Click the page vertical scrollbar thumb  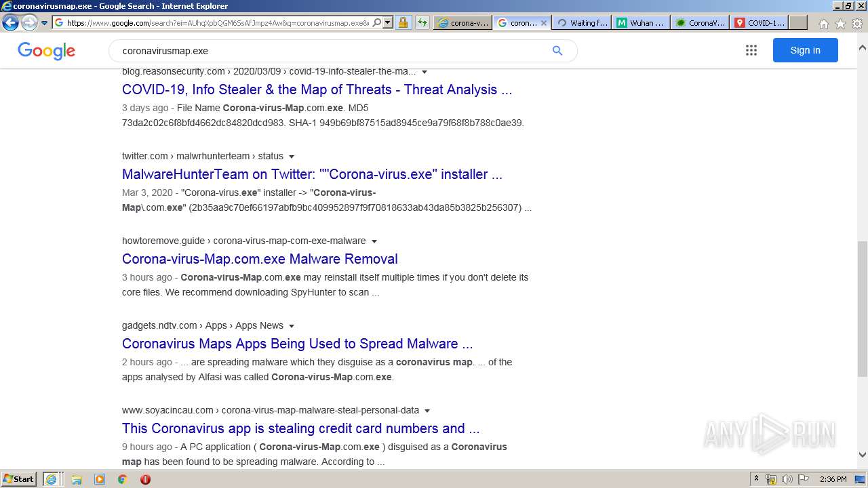point(862,308)
